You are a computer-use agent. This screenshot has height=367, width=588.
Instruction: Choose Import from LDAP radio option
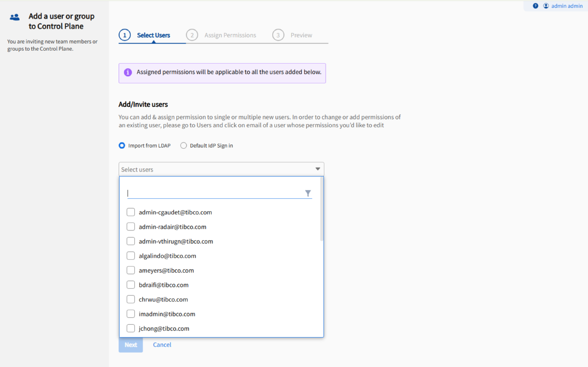tap(122, 145)
